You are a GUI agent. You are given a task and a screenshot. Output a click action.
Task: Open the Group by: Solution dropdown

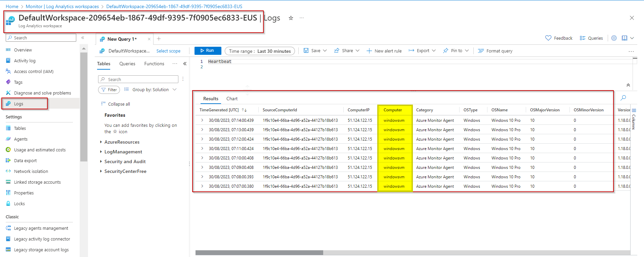(151, 89)
